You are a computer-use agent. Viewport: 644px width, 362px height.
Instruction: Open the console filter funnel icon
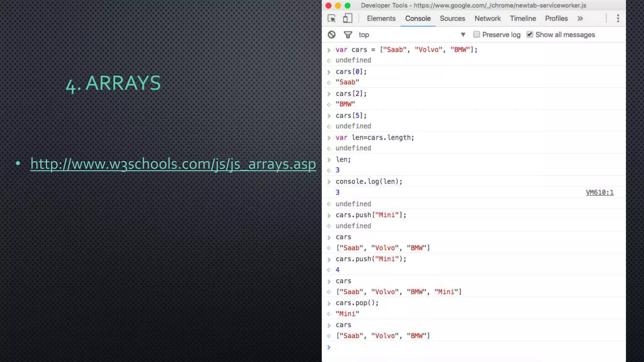348,35
